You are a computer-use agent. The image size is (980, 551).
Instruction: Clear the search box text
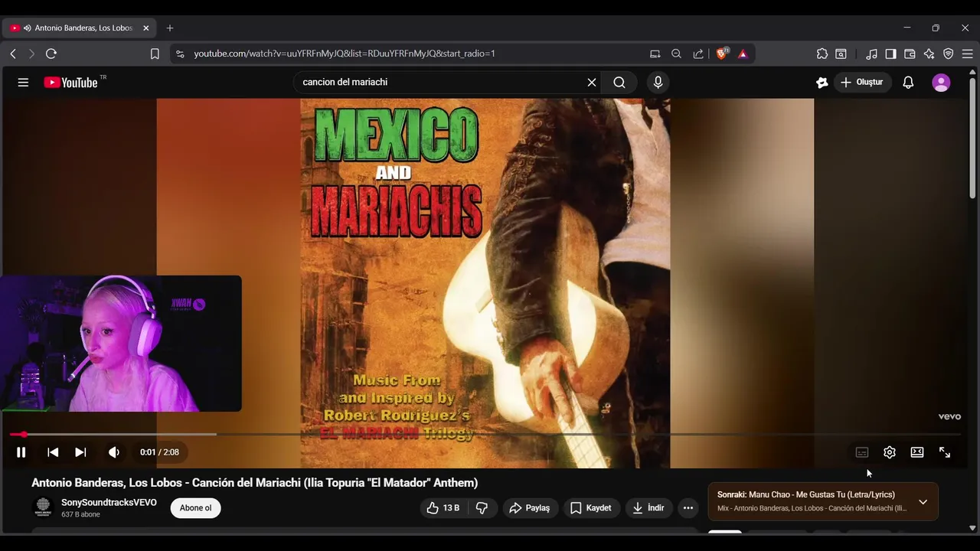[592, 83]
